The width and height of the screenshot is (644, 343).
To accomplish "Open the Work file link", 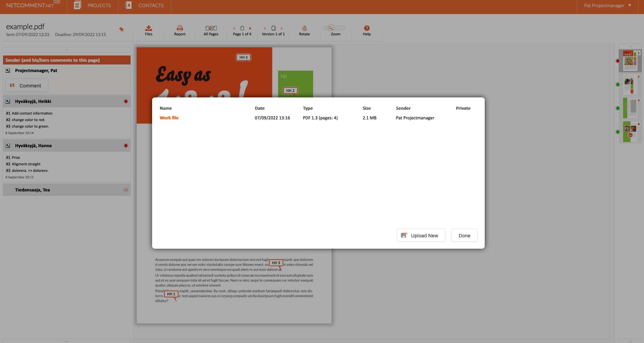I will point(169,118).
